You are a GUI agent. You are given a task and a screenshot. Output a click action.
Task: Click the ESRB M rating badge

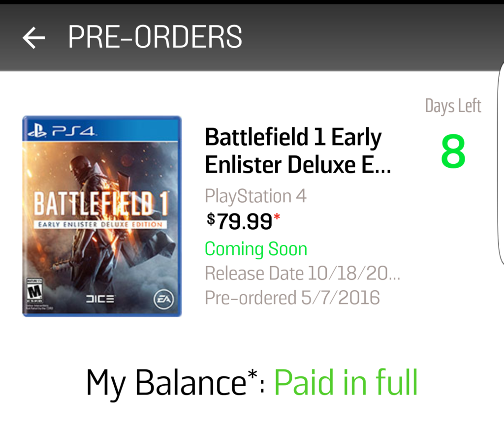pyautogui.click(x=34, y=291)
